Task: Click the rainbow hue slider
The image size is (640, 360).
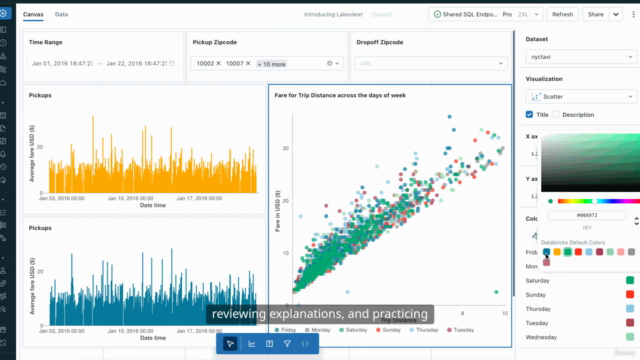Action: (x=599, y=201)
